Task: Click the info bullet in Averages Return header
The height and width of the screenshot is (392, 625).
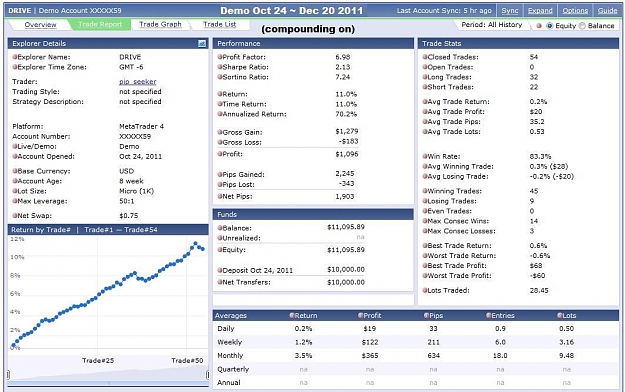Action: click(292, 315)
